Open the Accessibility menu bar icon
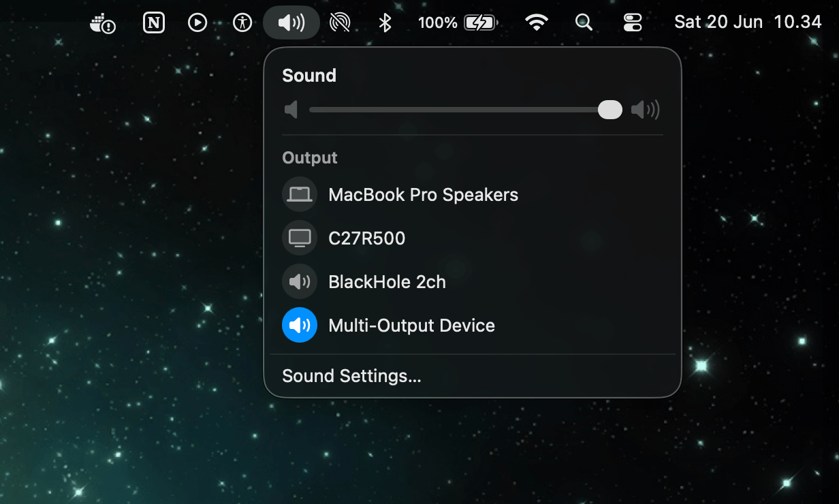 click(x=242, y=23)
